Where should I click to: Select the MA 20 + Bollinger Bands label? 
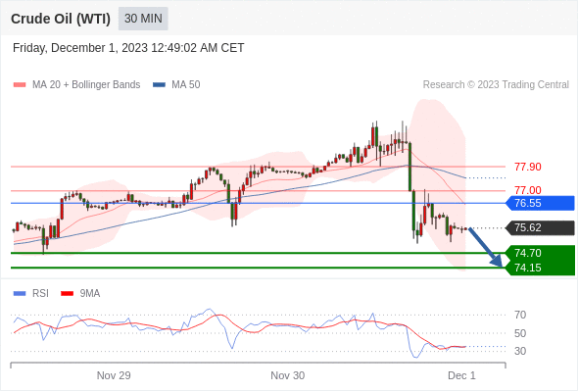(x=86, y=85)
